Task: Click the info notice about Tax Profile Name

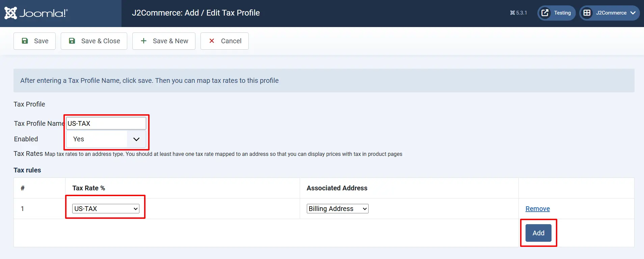Action: point(324,80)
